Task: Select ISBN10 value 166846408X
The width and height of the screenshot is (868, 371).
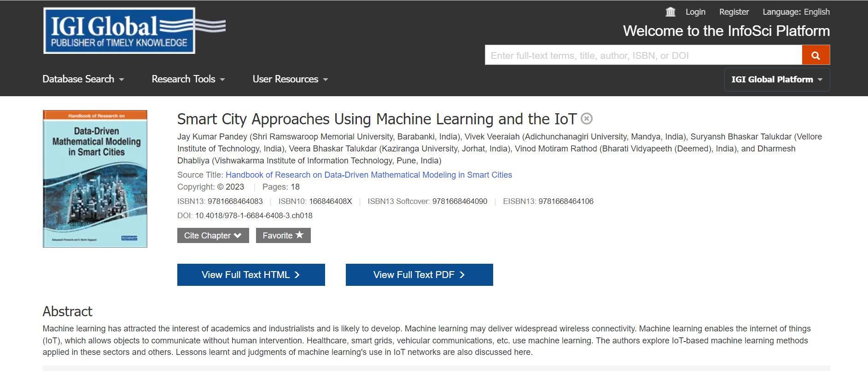Action: 331,201
